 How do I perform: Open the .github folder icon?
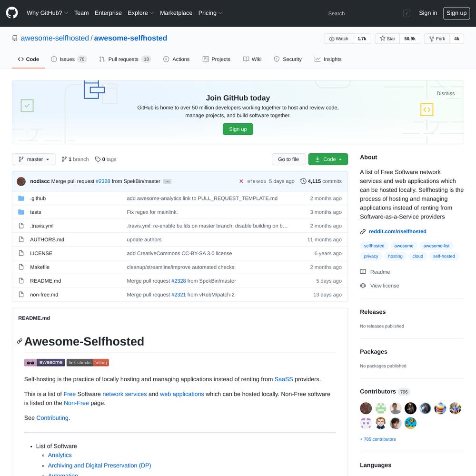pyautogui.click(x=21, y=198)
